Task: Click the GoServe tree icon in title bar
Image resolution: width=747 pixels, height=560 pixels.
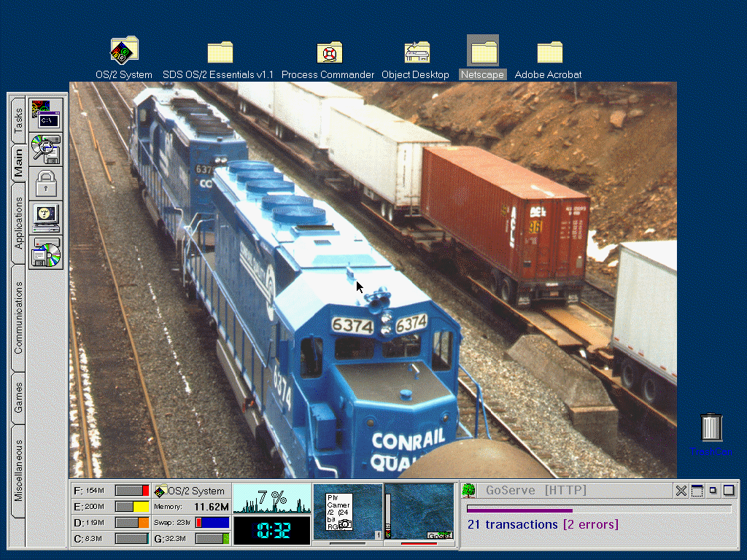Action: [469, 491]
